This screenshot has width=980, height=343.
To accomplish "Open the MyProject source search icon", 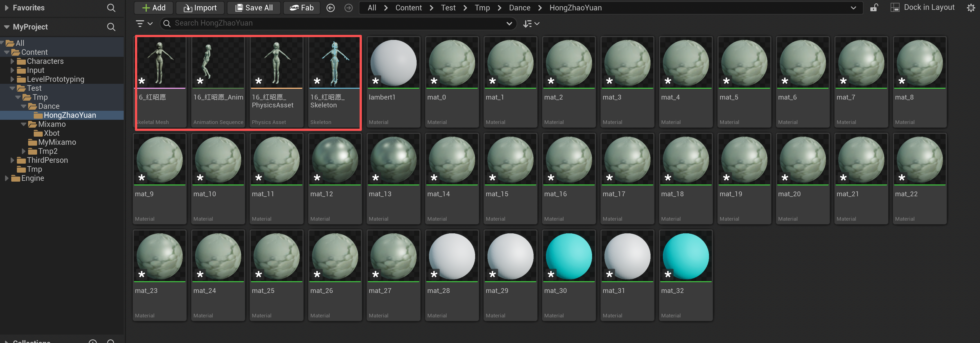I will 111,27.
